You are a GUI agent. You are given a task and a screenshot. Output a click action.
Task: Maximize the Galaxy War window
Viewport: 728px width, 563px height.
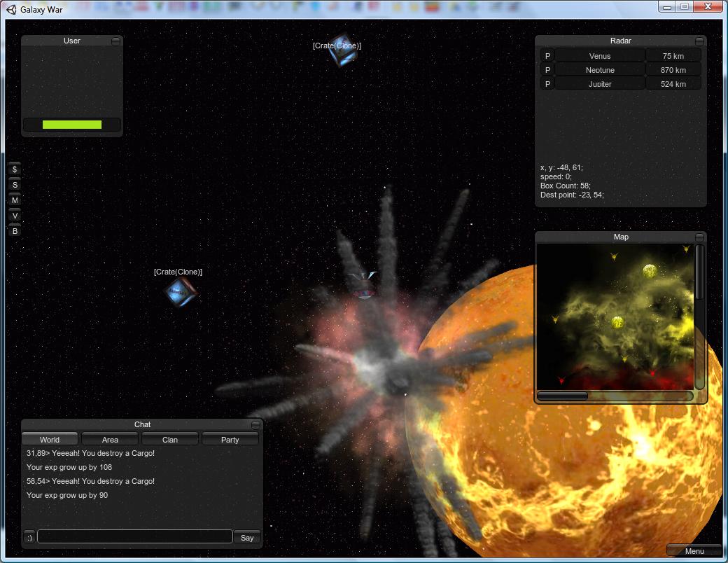click(685, 6)
